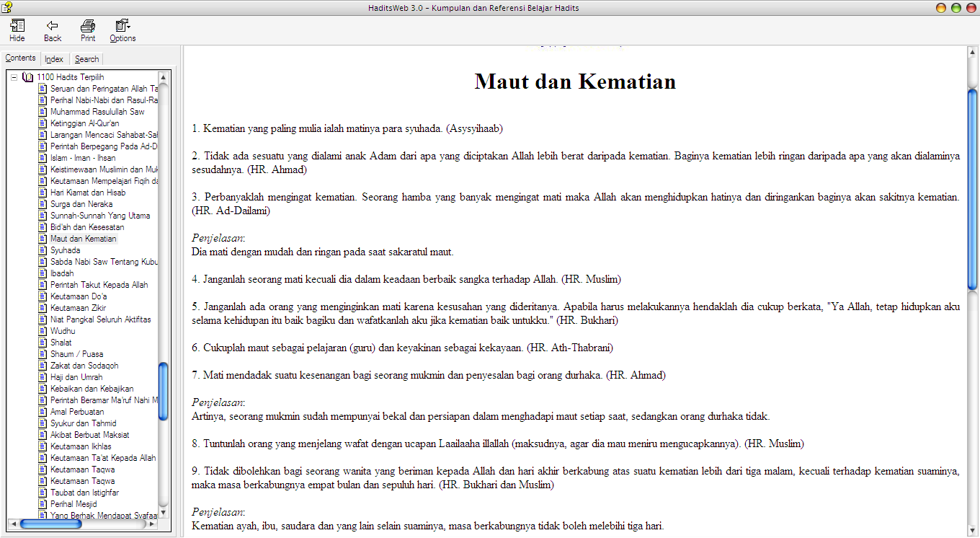Click the contents tree horizontal scrollbar thumb
Image resolution: width=980 pixels, height=538 pixels.
(x=50, y=524)
